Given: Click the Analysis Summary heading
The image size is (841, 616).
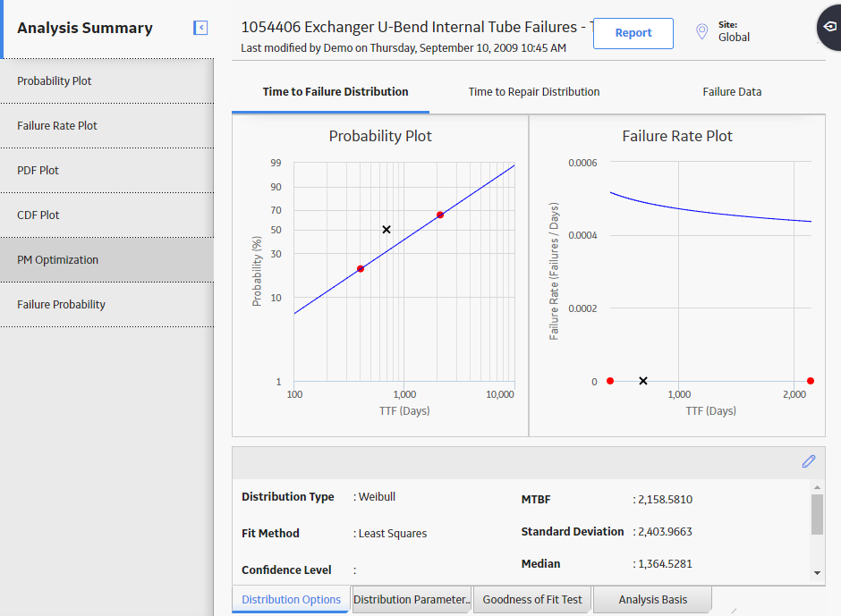Looking at the screenshot, I should (x=85, y=28).
